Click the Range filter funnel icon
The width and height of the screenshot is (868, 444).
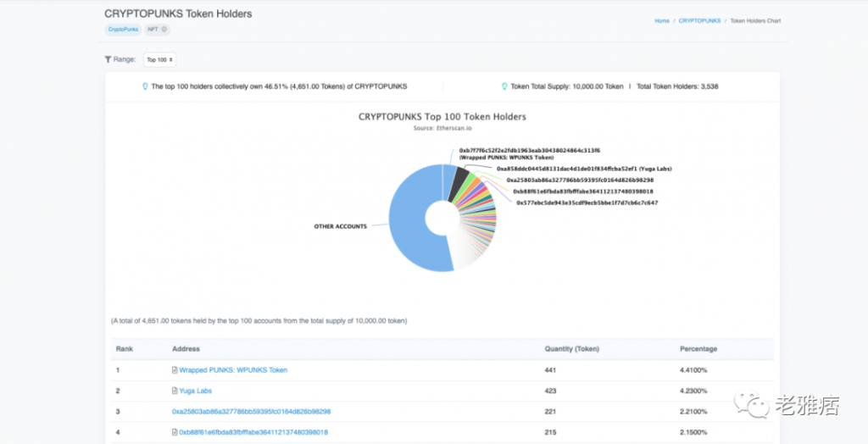click(108, 59)
